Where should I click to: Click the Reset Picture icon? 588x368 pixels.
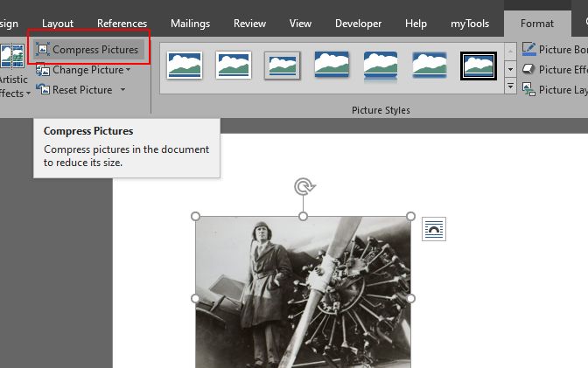coord(43,90)
